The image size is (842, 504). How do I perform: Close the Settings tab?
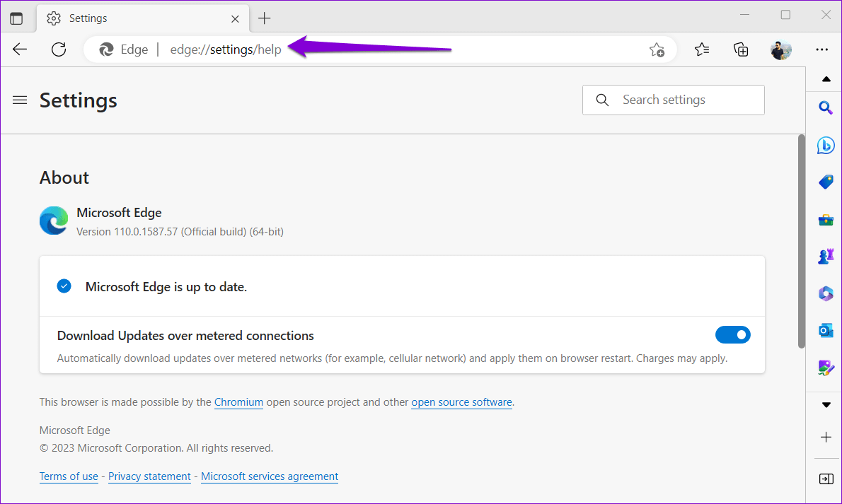235,19
